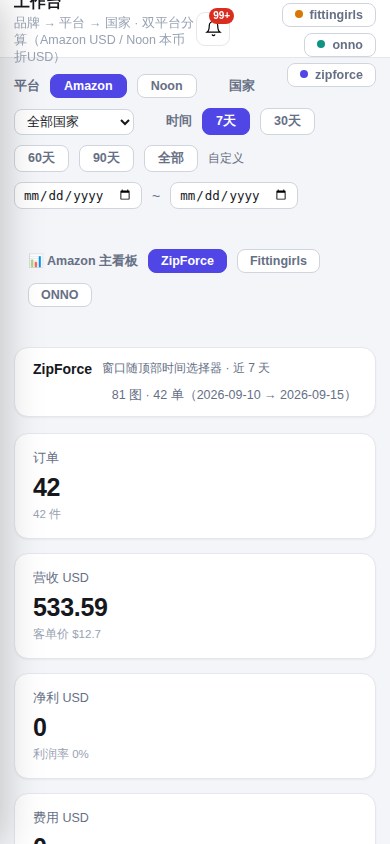Select the 90天 time range
390x844 pixels.
(107, 158)
